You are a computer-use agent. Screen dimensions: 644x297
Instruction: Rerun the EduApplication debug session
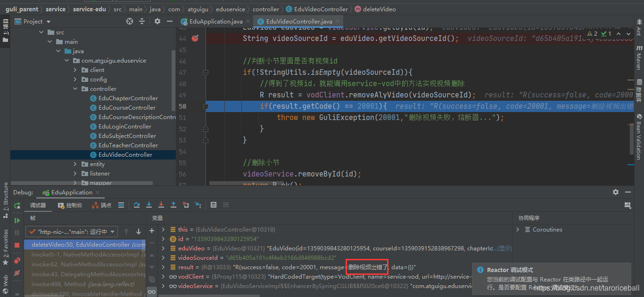(x=17, y=205)
